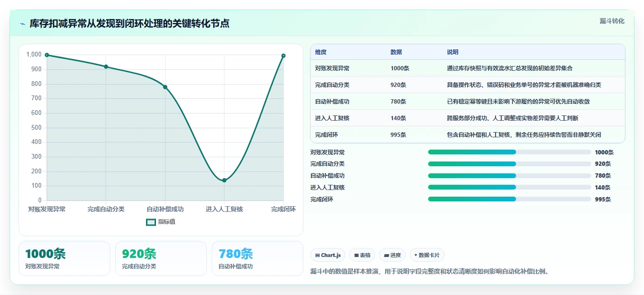This screenshot has height=295, width=644.
Task: Click the 780条 自动补偿成功 stat card
Action: (257, 258)
